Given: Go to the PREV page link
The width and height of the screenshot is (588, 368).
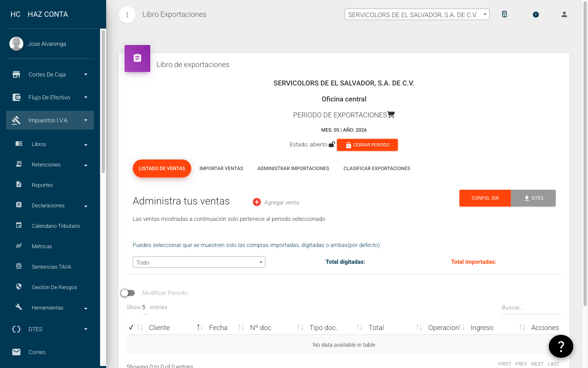Looking at the screenshot, I should 521,364.
